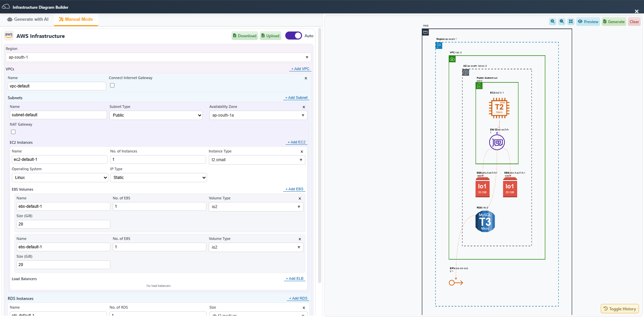Viewport: 644px width, 317px height.
Task: Click the + Add Subnet link
Action: [296, 98]
